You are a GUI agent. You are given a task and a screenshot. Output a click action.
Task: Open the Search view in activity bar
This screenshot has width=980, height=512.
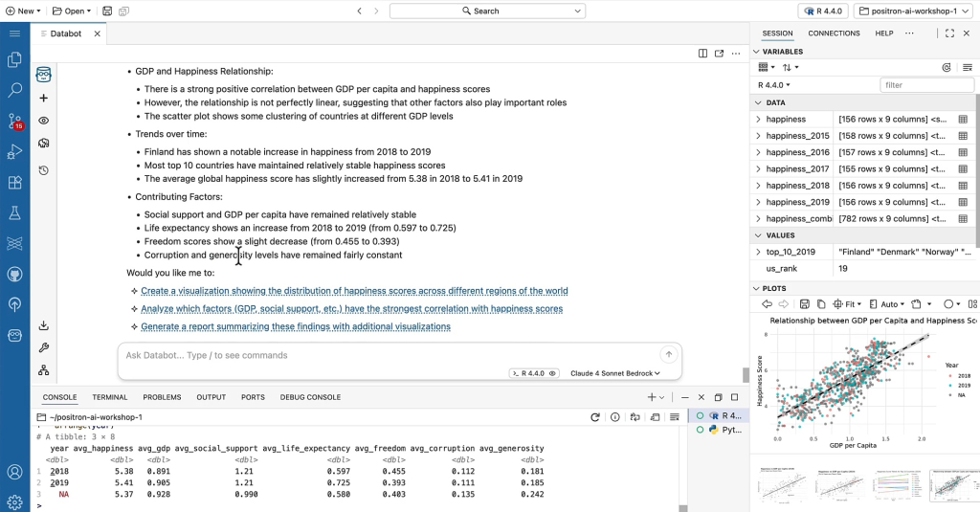click(x=14, y=90)
